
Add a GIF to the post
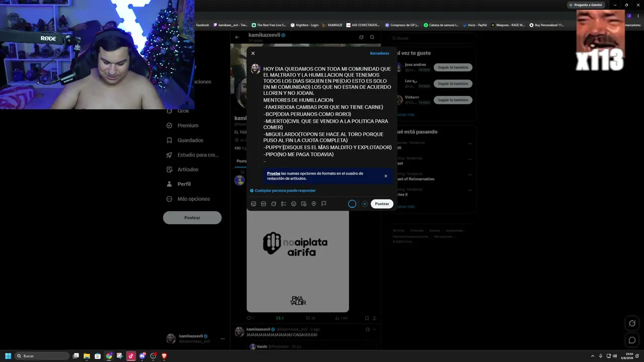[x=264, y=204]
